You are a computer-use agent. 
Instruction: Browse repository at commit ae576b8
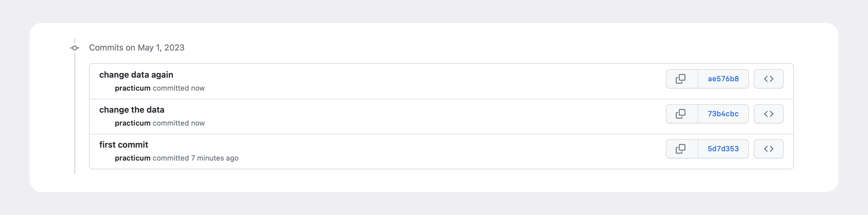[x=769, y=79]
